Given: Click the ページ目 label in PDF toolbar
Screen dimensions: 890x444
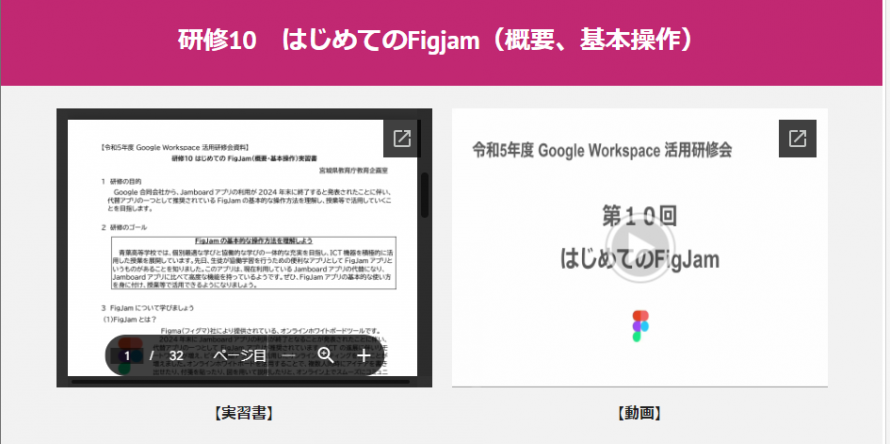Looking at the screenshot, I should coord(240,356).
